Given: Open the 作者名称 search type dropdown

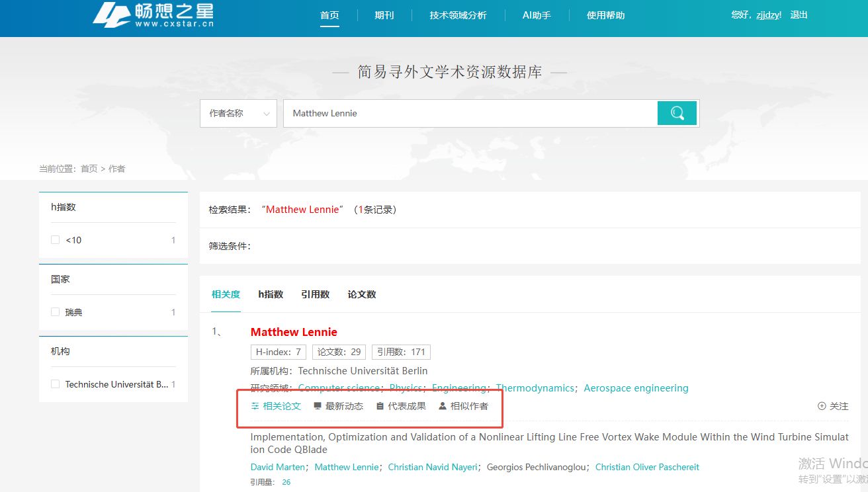Looking at the screenshot, I should (238, 113).
